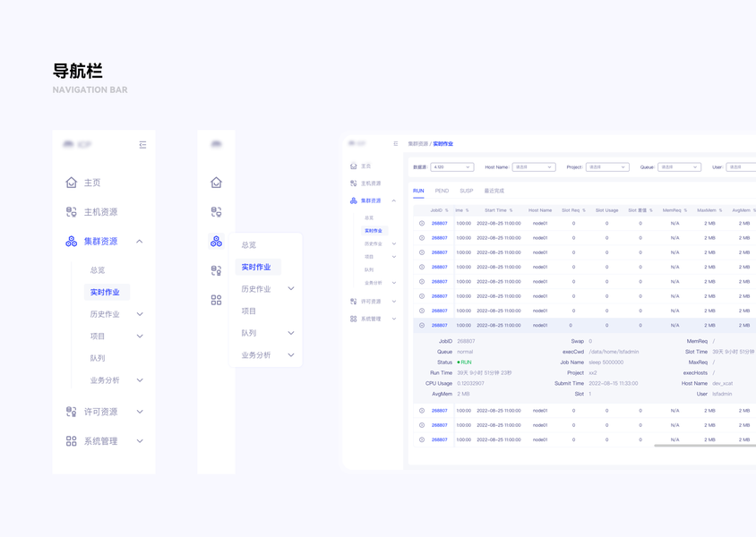Open the Project filter dropdown

coord(607,167)
